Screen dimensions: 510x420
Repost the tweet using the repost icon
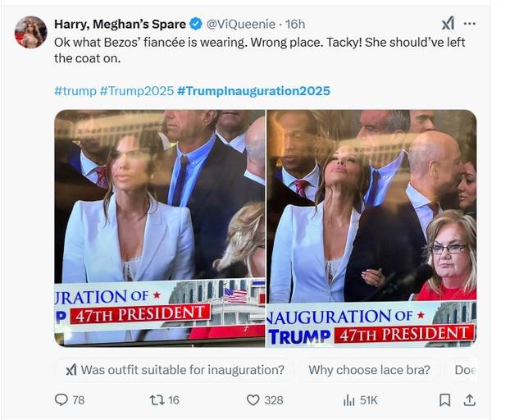pyautogui.click(x=157, y=400)
